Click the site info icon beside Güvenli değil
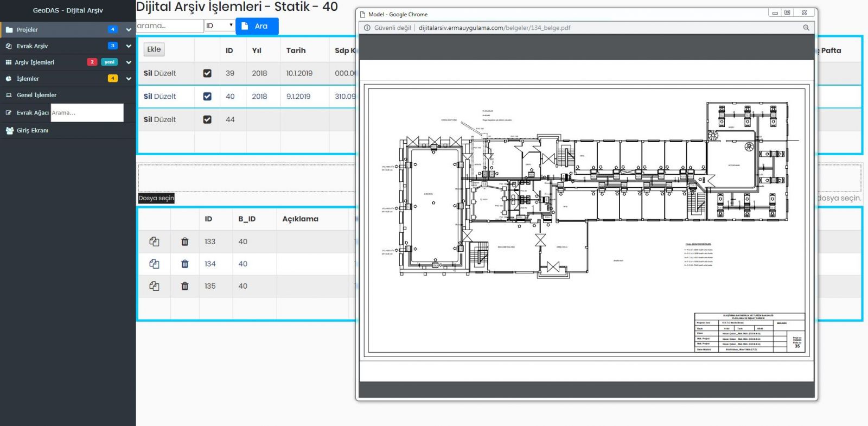 pyautogui.click(x=367, y=28)
